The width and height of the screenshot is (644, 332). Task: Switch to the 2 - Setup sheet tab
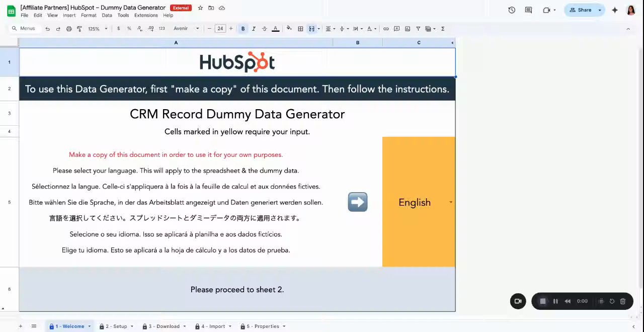click(x=116, y=326)
